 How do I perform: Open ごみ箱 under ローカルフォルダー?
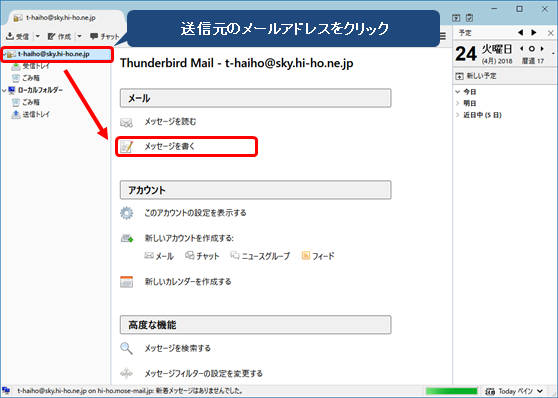(31, 102)
